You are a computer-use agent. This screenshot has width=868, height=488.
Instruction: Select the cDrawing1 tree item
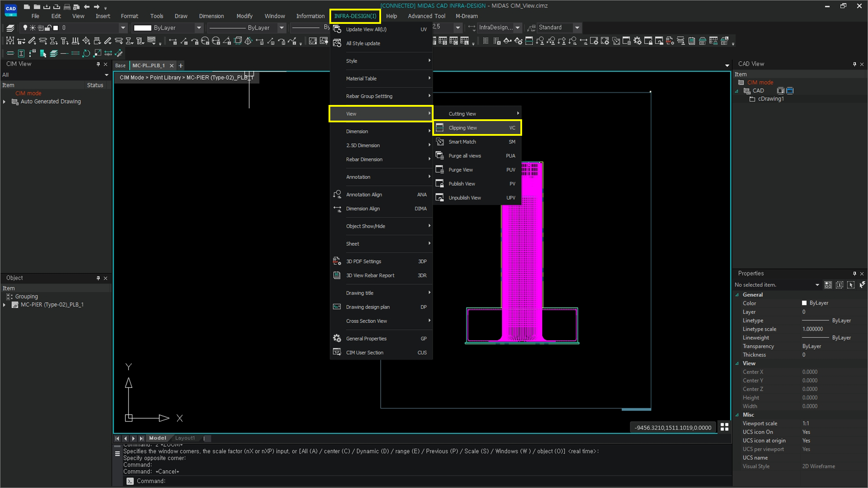coord(770,99)
